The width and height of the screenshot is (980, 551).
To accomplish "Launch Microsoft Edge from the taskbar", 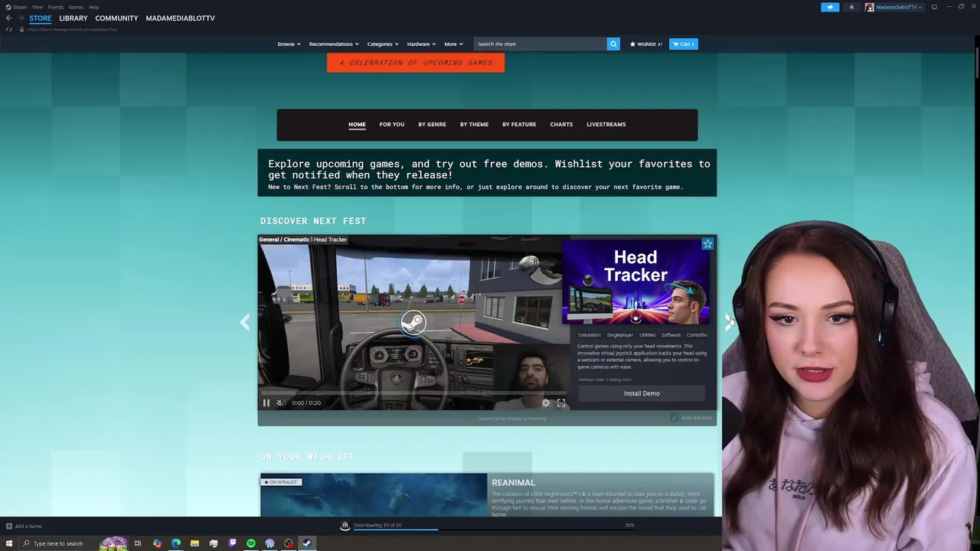I will coord(176,543).
